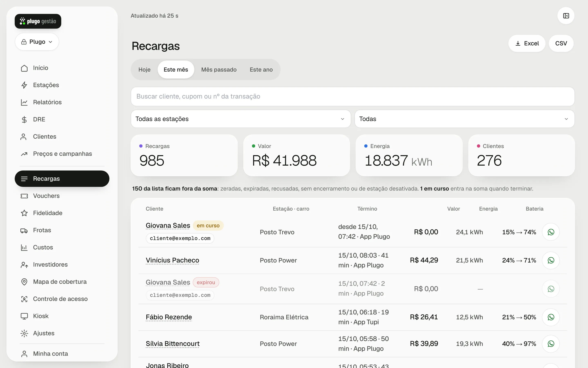Open Fábio Rezende client link
588x368 pixels.
point(169,317)
